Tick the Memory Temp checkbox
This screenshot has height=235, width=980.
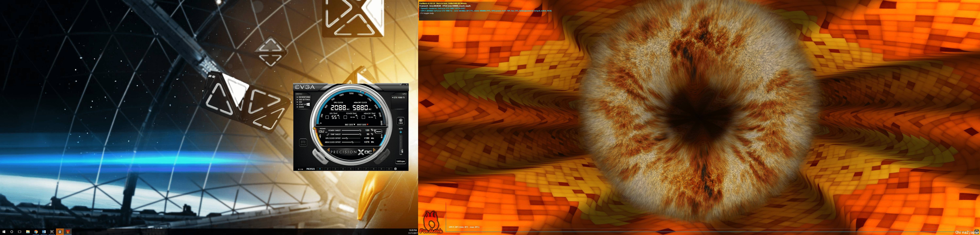tap(363, 117)
